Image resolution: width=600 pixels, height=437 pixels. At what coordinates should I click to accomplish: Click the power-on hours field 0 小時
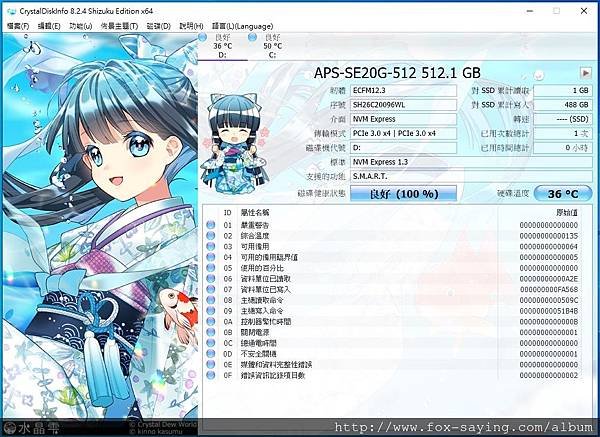[563, 148]
